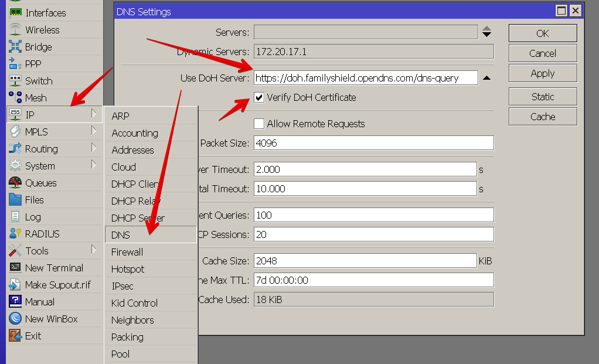Click the OK button
This screenshot has width=599, height=364.
coord(543,33)
